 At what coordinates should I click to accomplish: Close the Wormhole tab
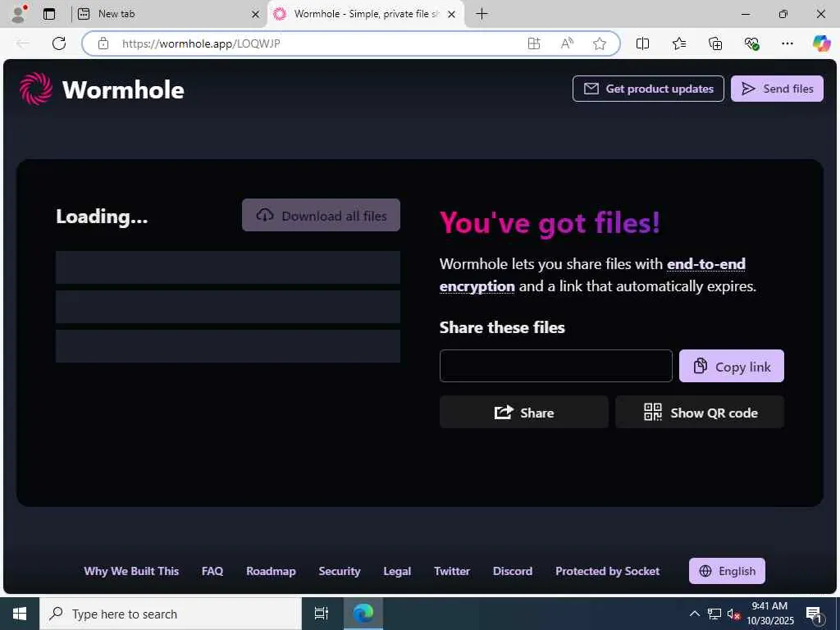coord(452,15)
